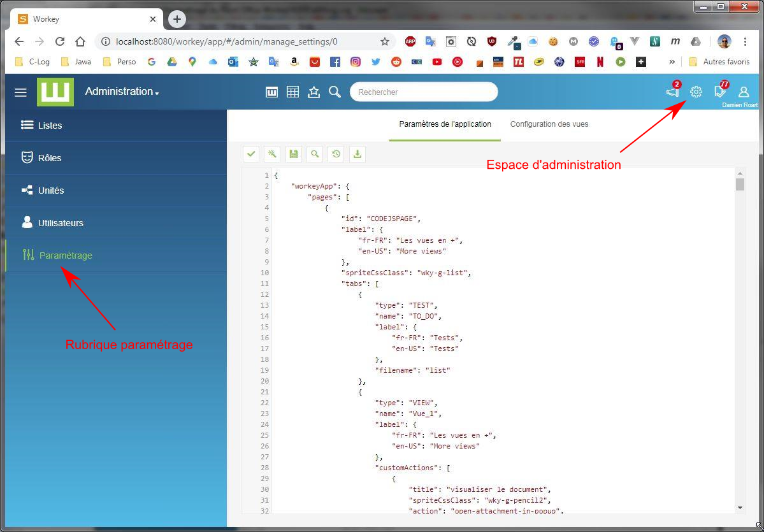Expand the Administration dropdown in header
This screenshot has width=764, height=532.
pyautogui.click(x=122, y=92)
